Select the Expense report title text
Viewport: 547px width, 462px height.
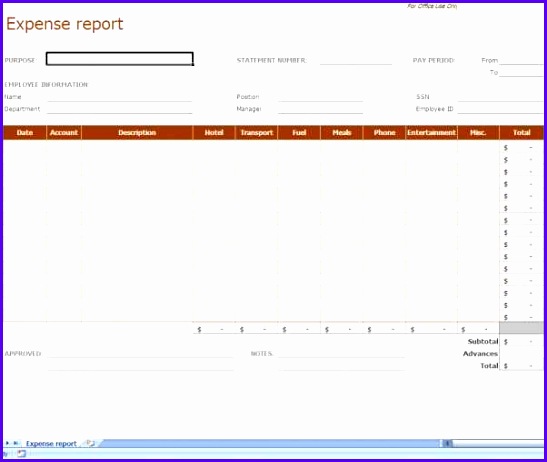[x=65, y=24]
